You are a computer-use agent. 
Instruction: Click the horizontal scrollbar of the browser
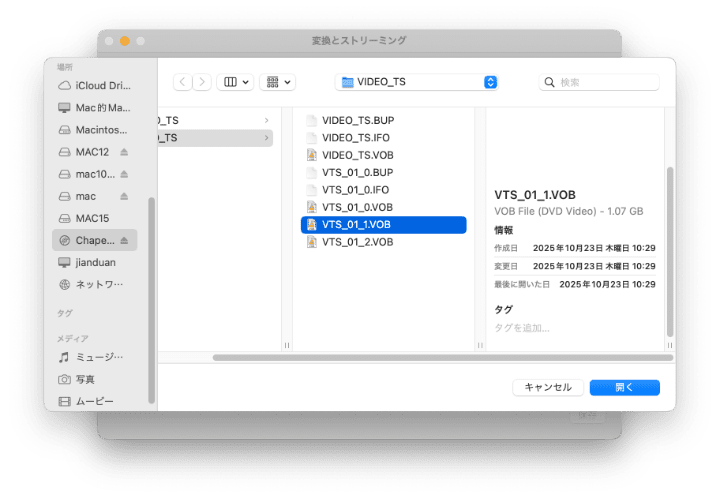pyautogui.click(x=443, y=358)
